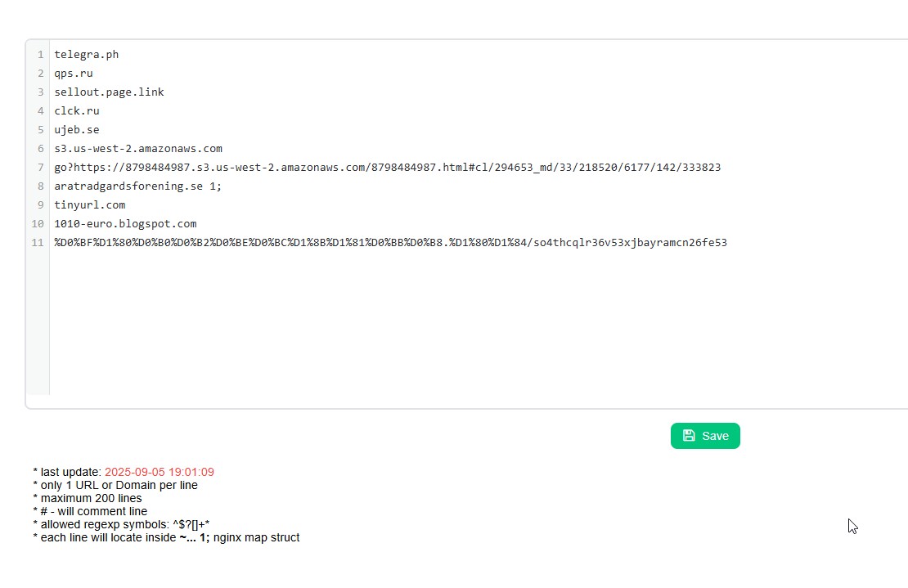
Task: Click the red last update timestamp
Action: [x=160, y=472]
